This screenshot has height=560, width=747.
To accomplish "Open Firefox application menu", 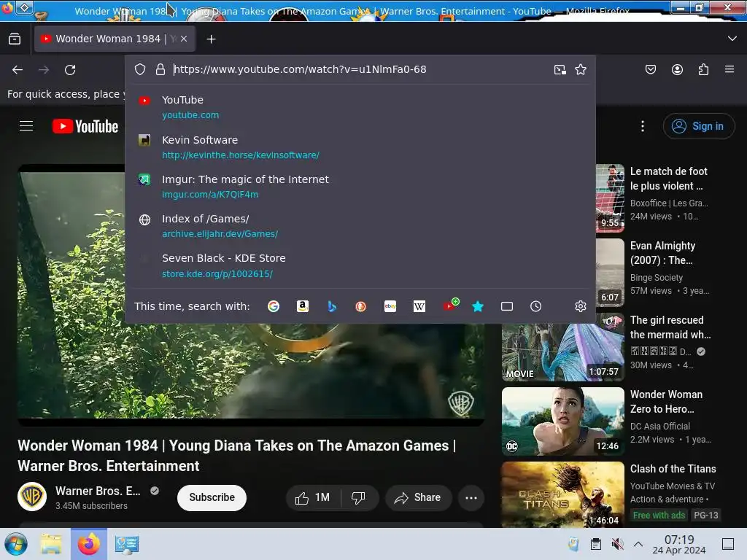I will pyautogui.click(x=729, y=69).
